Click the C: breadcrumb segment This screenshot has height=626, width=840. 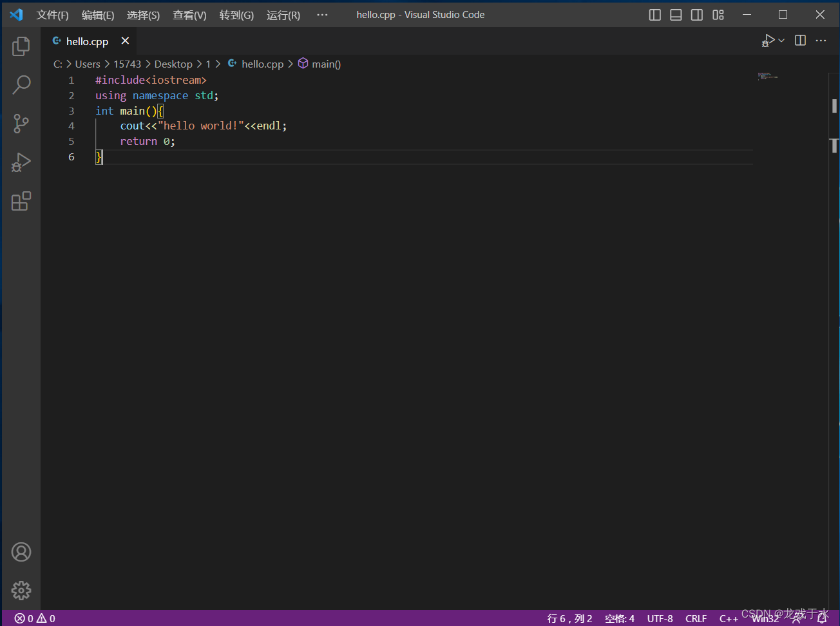click(x=58, y=64)
